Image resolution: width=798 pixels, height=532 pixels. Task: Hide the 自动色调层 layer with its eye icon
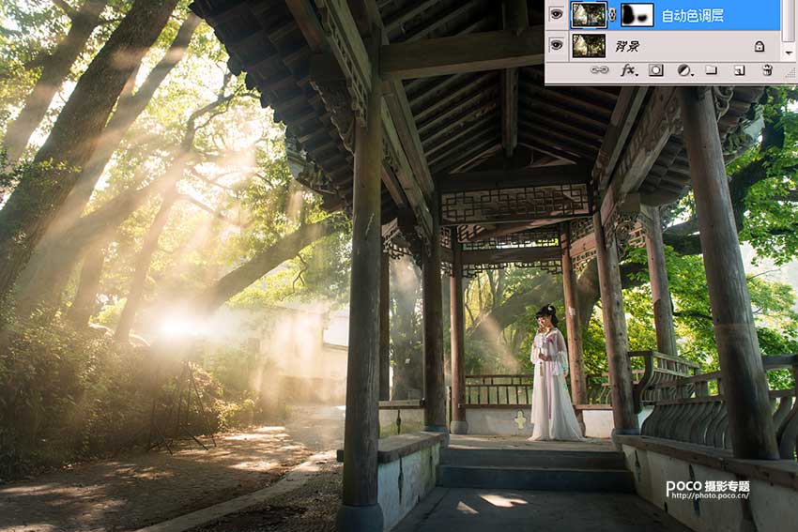pyautogui.click(x=556, y=14)
